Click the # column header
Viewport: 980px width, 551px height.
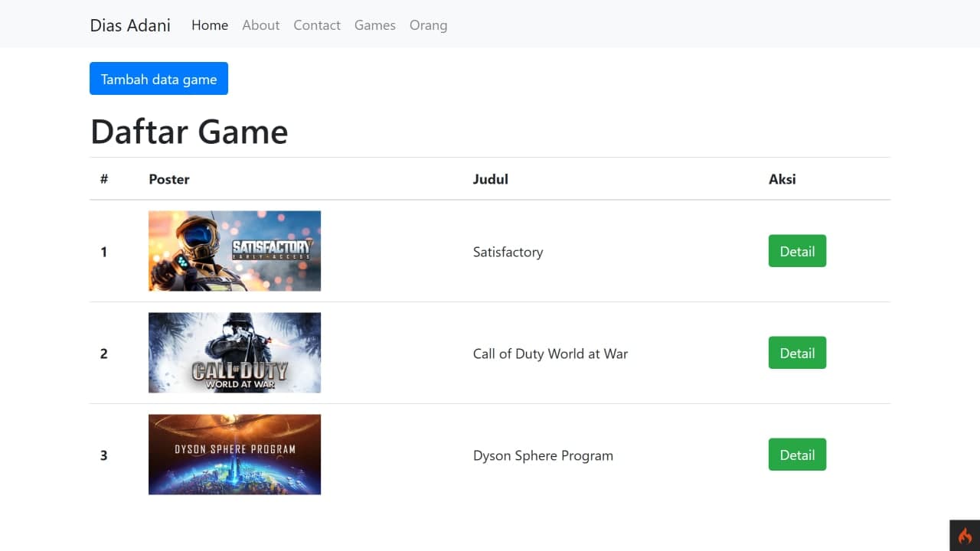pyautogui.click(x=104, y=179)
